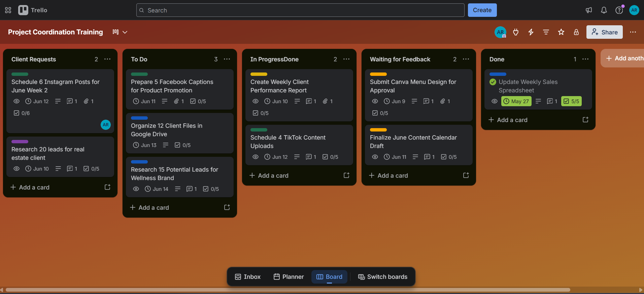The image size is (644, 294).
Task: Open Waiting for Feedback list actions menu
Action: (x=466, y=59)
